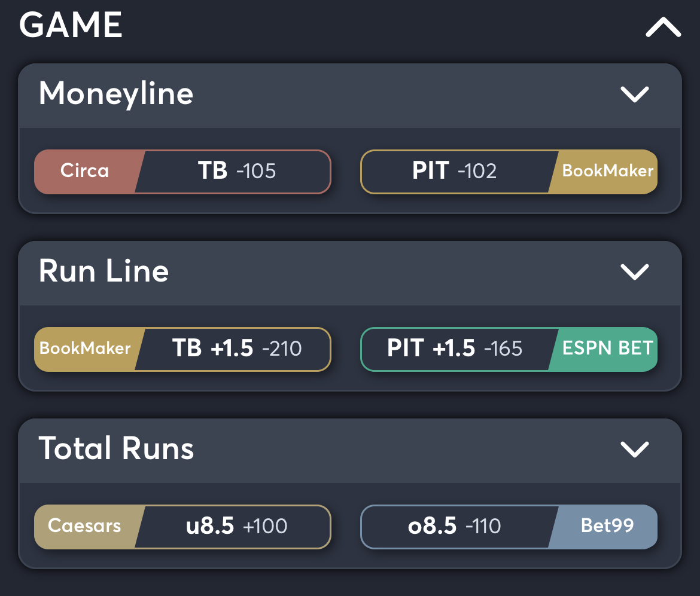Expand the Moneyline section chevron
This screenshot has width=700, height=596.
635,94
